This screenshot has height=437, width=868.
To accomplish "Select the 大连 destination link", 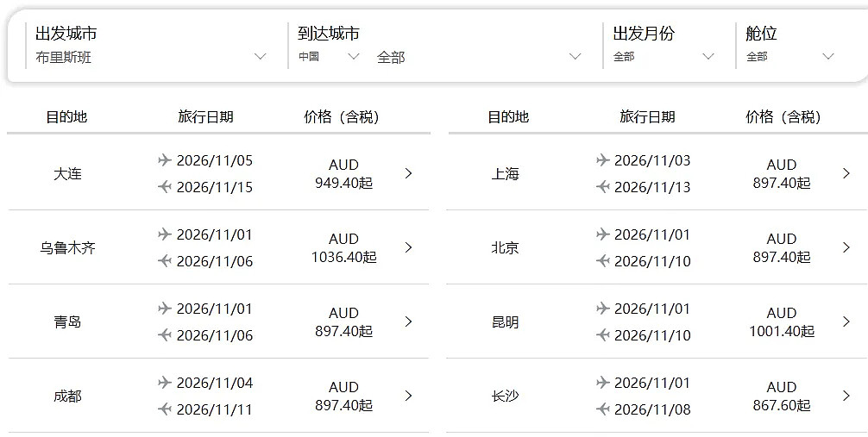I will point(67,174).
